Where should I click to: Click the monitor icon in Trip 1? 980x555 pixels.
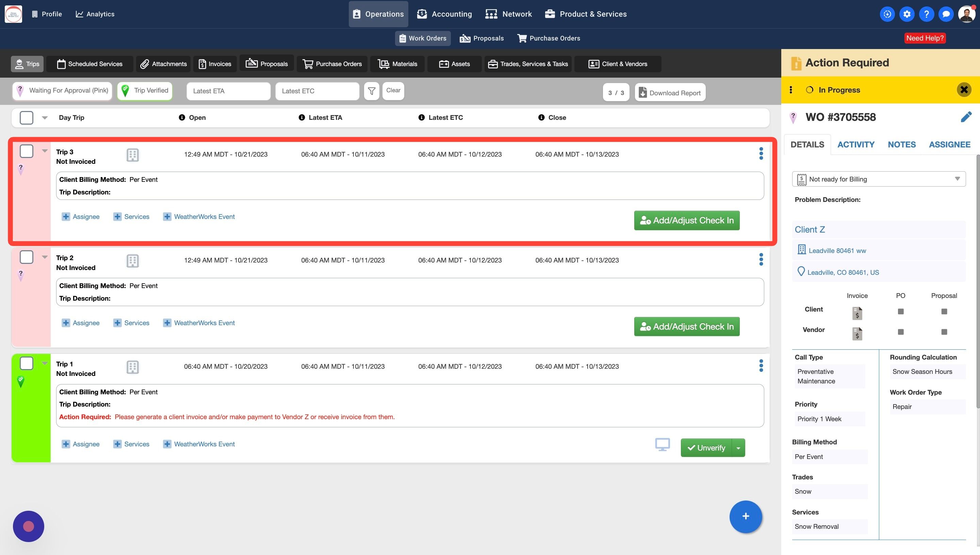(662, 444)
